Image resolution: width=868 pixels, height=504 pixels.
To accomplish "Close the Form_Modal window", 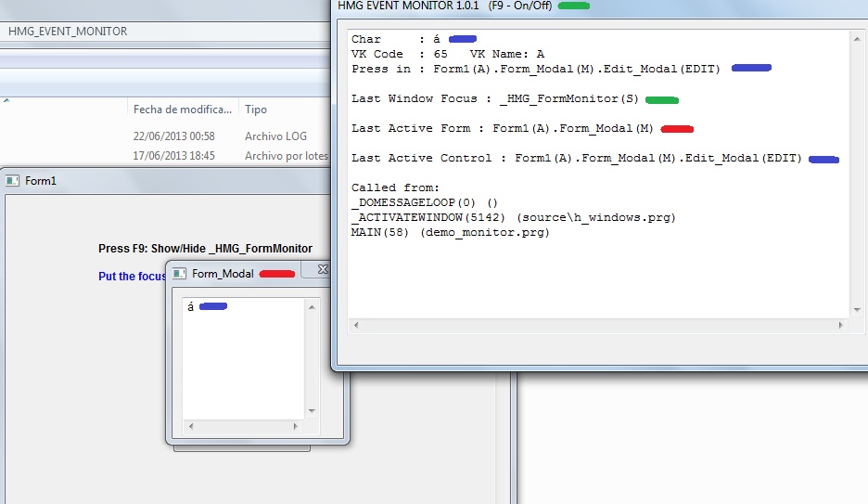I will pyautogui.click(x=323, y=269).
